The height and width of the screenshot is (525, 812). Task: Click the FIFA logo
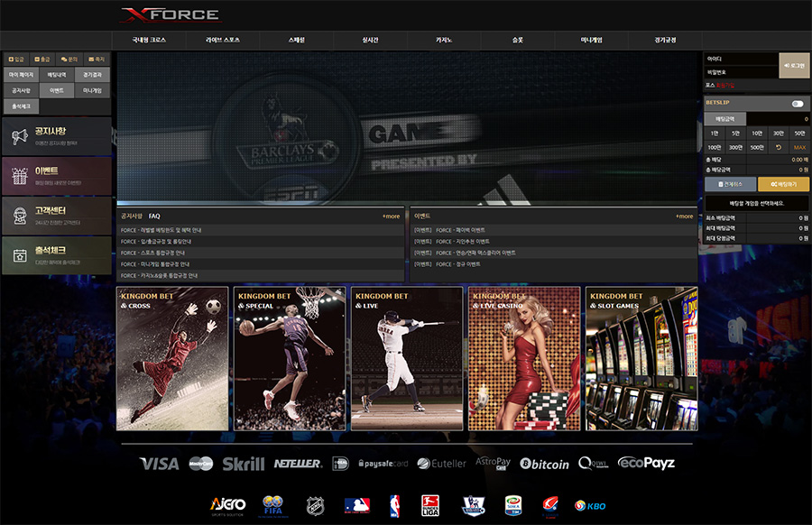tap(272, 506)
